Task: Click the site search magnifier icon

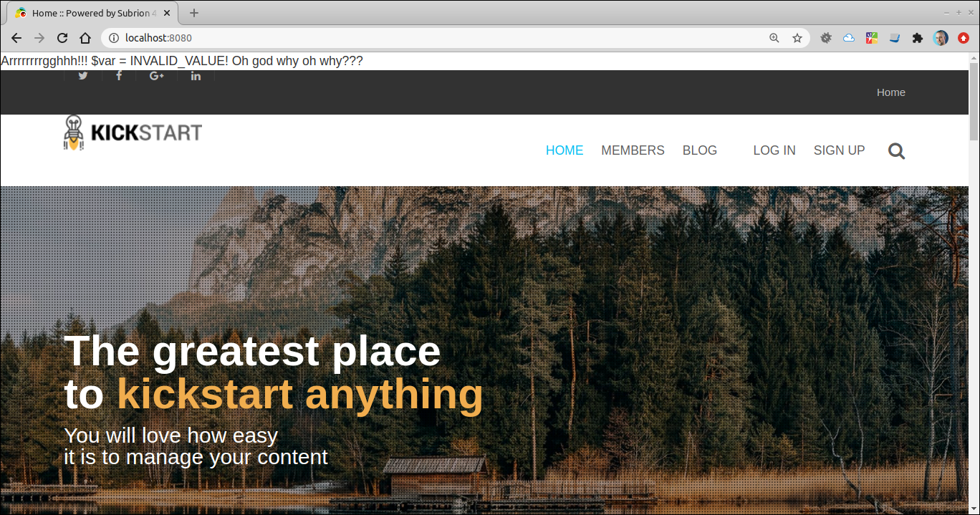Action: coord(896,151)
